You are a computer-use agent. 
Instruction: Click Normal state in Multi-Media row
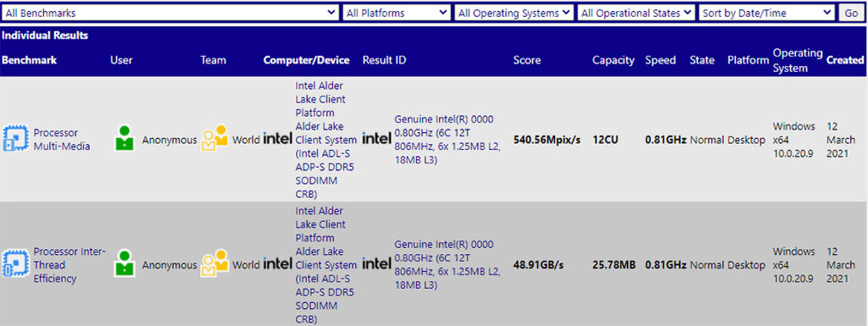click(x=707, y=140)
